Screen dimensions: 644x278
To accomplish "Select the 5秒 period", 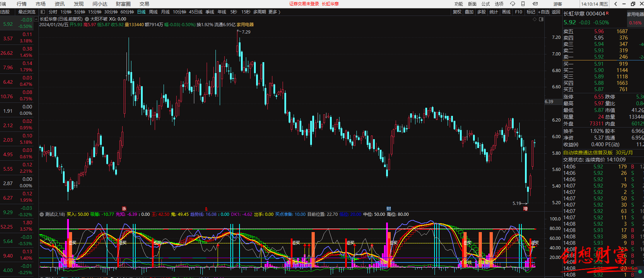I will [x=234, y=12].
